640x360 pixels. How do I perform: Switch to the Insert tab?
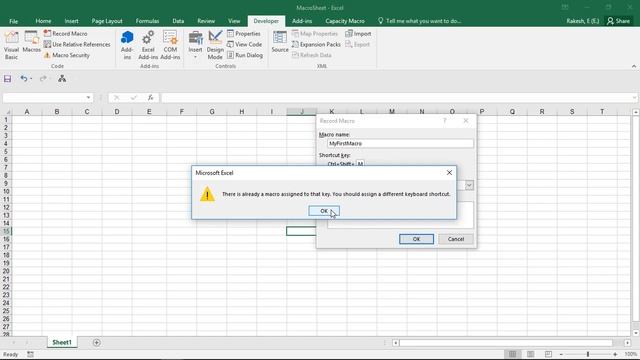pyautogui.click(x=71, y=21)
